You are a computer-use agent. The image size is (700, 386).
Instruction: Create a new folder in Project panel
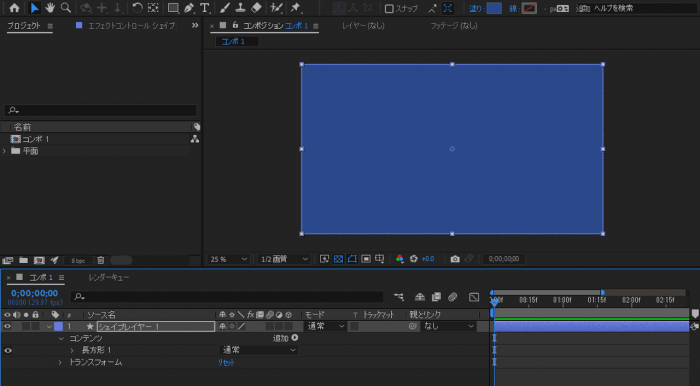[23, 260]
